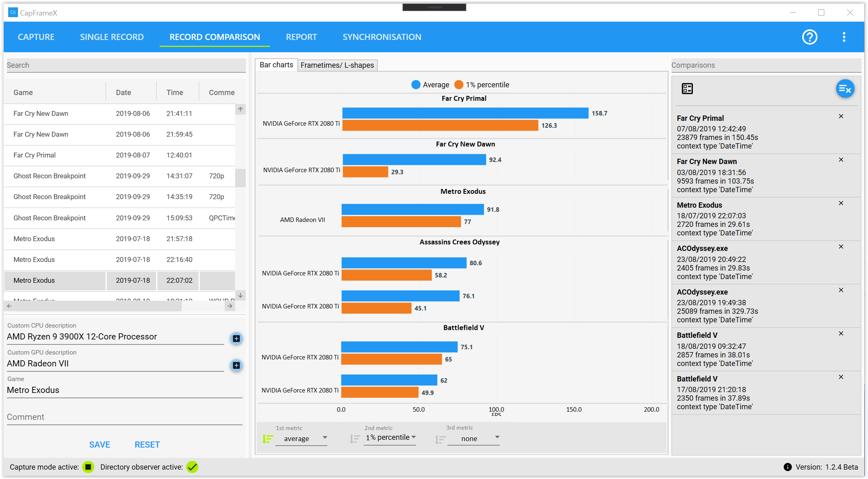Click the RESET button
This screenshot has width=868, height=479.
click(147, 445)
